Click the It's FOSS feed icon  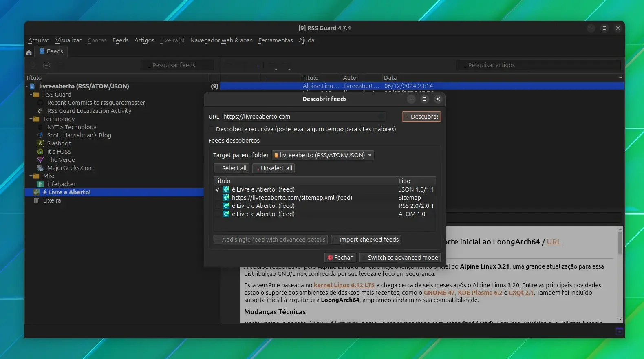pos(40,152)
